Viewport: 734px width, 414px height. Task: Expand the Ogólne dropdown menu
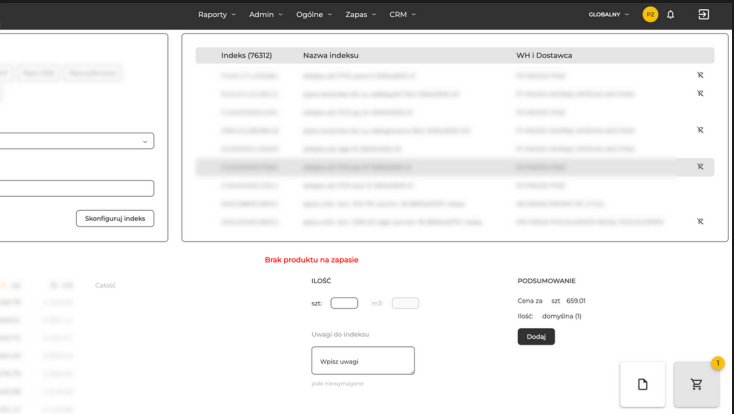314,14
